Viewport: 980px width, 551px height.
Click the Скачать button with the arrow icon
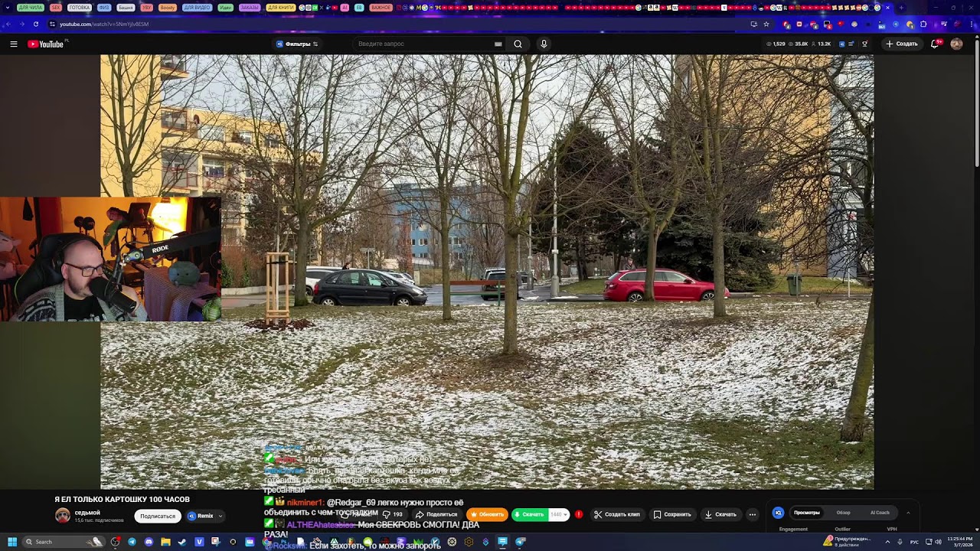pos(720,514)
